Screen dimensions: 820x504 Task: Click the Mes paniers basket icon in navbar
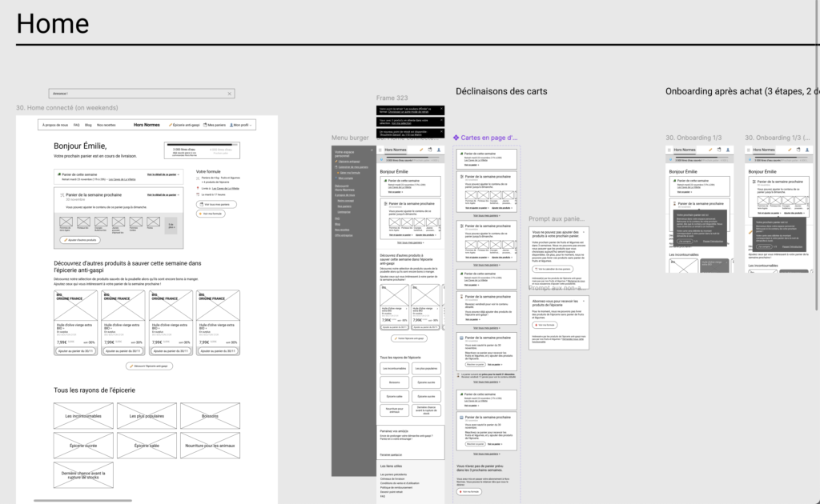pyautogui.click(x=207, y=125)
